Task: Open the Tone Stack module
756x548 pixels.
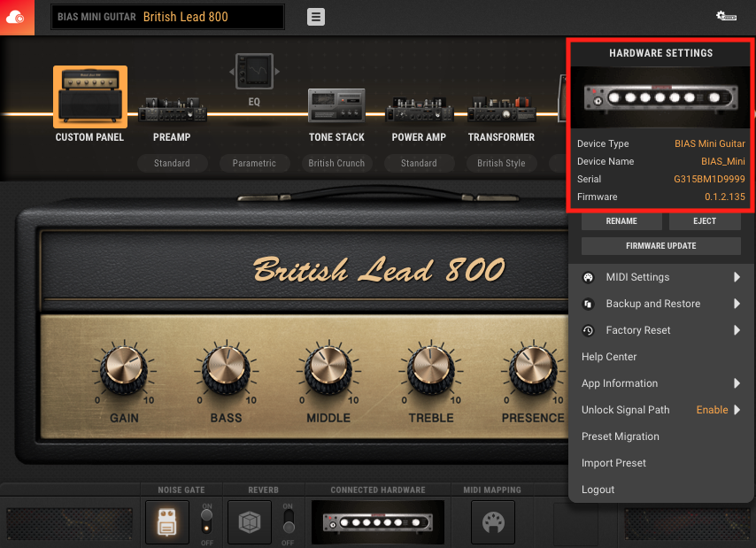Action: pyautogui.click(x=336, y=104)
